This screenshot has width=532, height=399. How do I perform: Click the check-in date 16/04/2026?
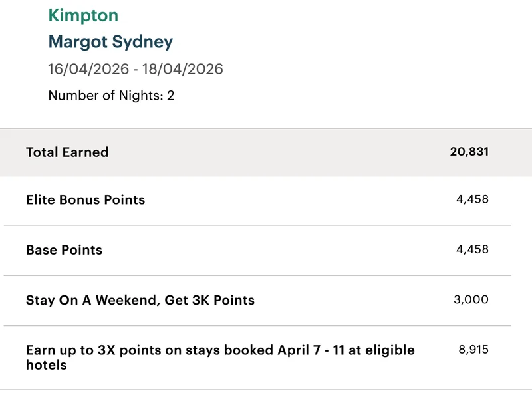[88, 69]
